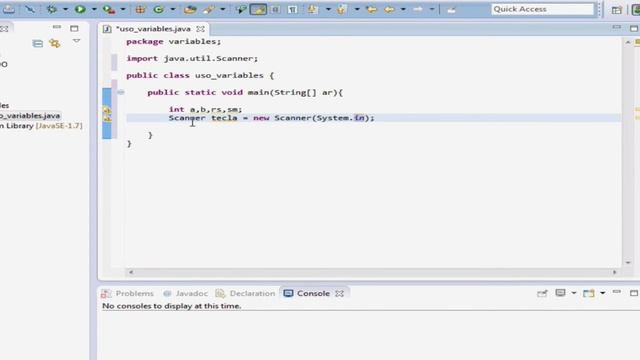Image resolution: width=640 pixels, height=360 pixels.
Task: Open Next Annotation dropdown arrow
Action: 328,9
